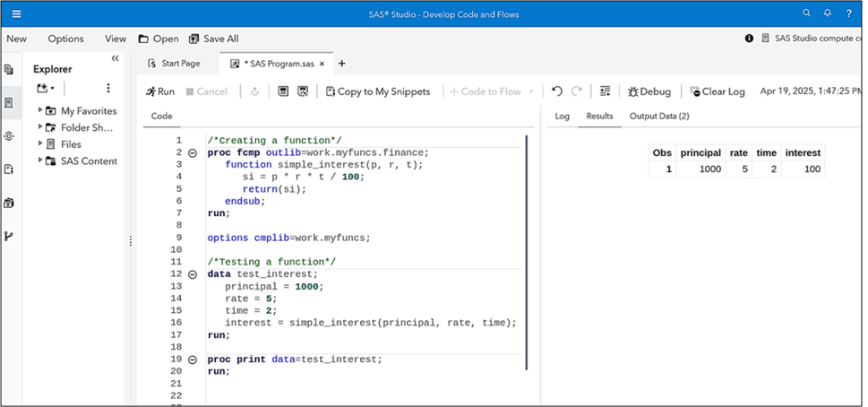Click the format code icon
This screenshot has width=868, height=407.
tap(605, 91)
